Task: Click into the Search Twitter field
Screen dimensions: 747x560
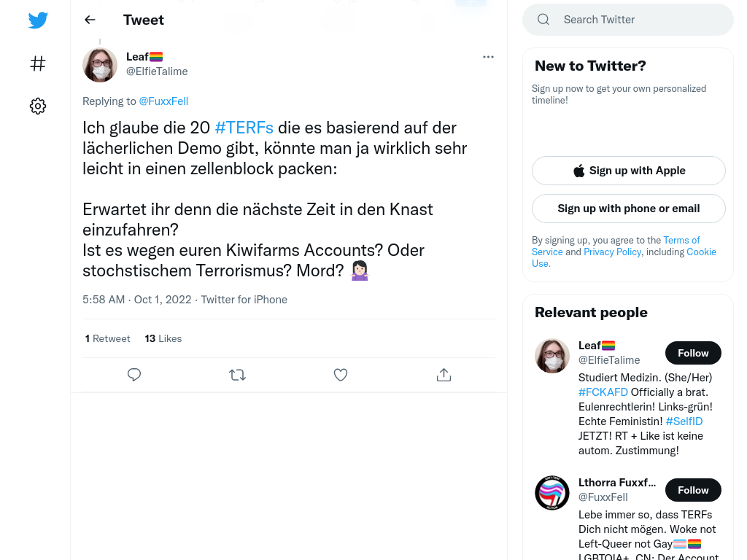Action: point(628,20)
